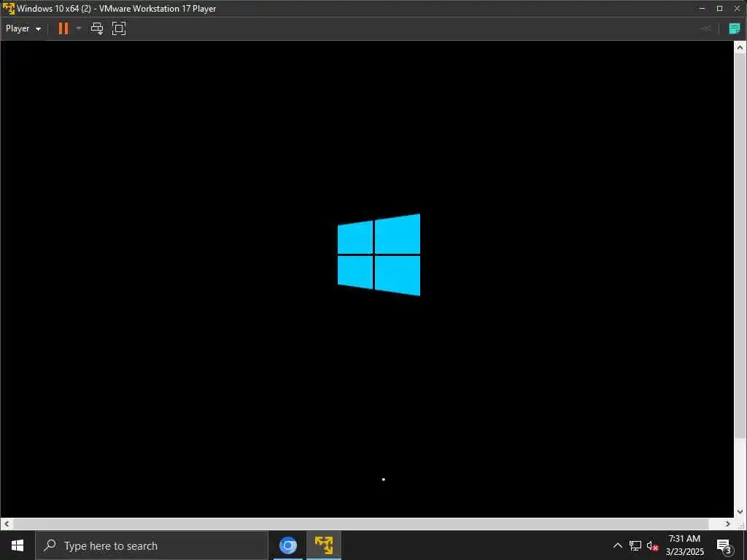This screenshot has height=560, width=747.
Task: Click the vertical scrollbar thumb
Action: (x=740, y=246)
